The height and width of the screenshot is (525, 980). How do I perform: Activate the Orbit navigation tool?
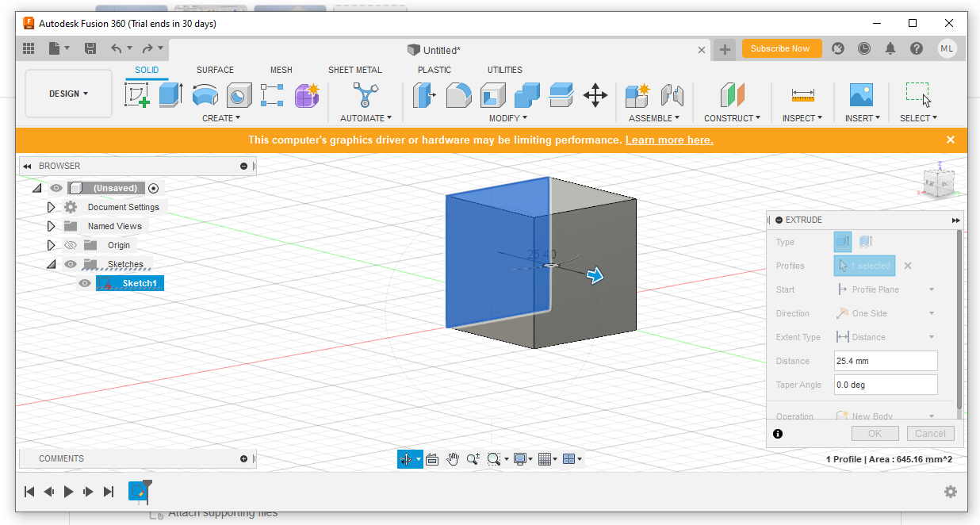tap(405, 458)
